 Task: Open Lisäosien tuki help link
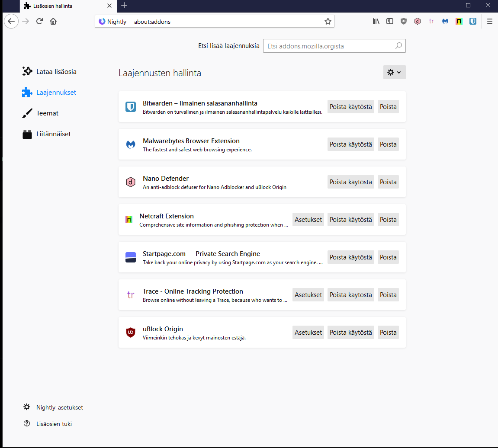pyautogui.click(x=48, y=424)
